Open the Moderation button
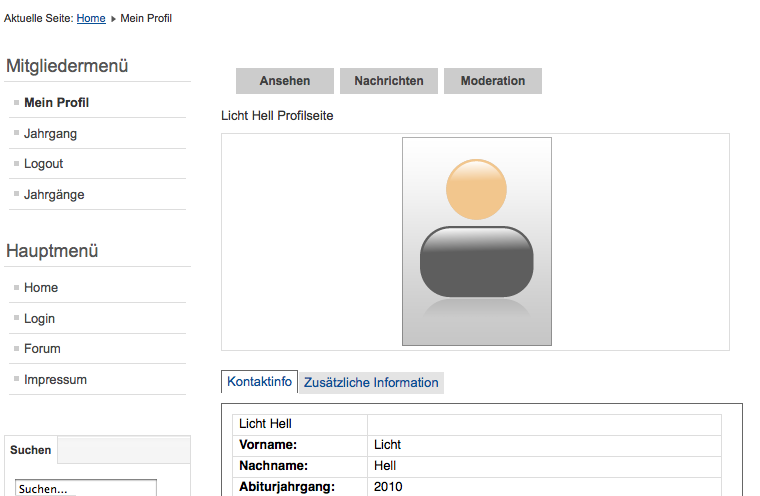The height and width of the screenshot is (496, 760). pyautogui.click(x=493, y=81)
